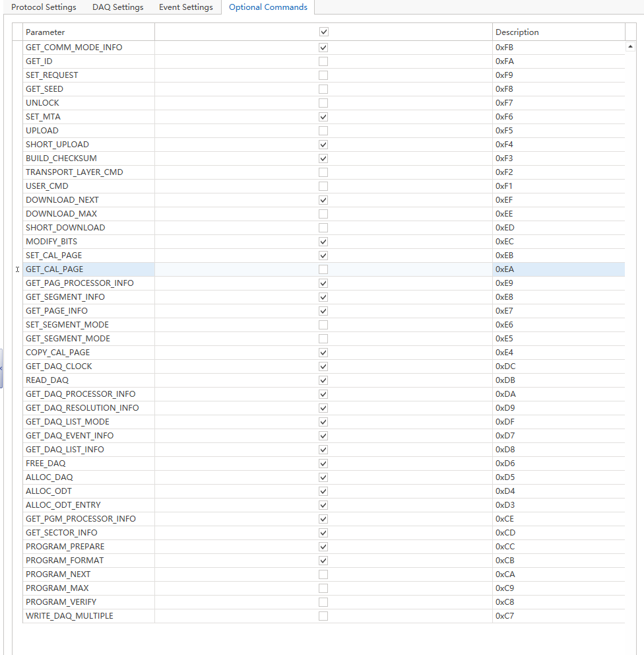Viewport: 644px width, 655px height.
Task: Uncheck the GET_COMM_MODE_INFO command
Action: pyautogui.click(x=323, y=47)
